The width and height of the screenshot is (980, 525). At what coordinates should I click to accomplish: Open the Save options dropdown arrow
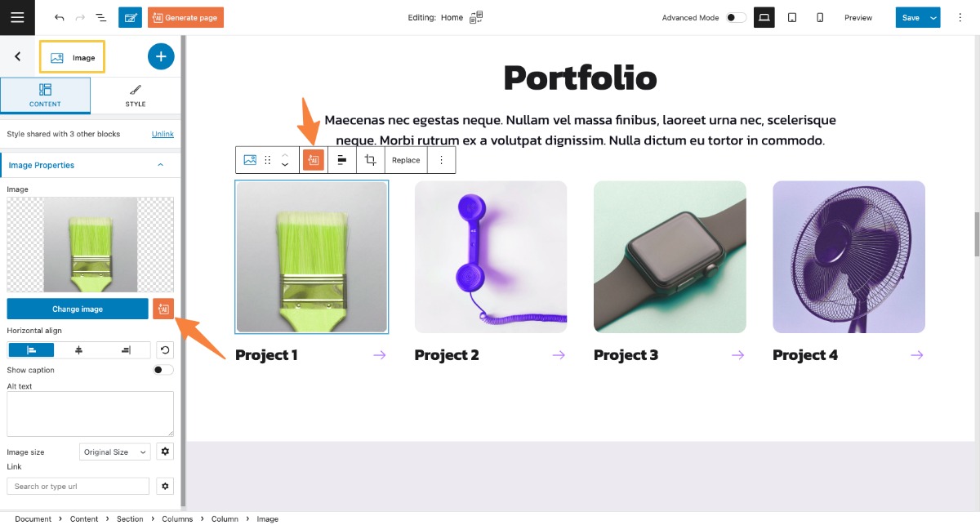coord(933,17)
